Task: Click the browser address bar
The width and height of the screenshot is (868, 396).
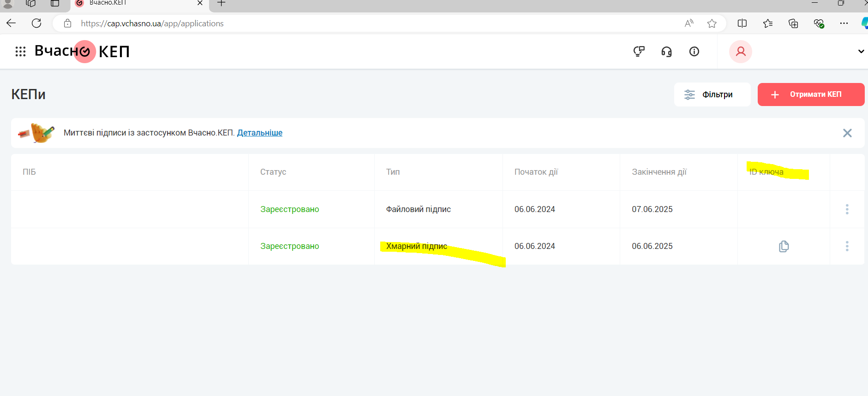Action: pos(369,24)
